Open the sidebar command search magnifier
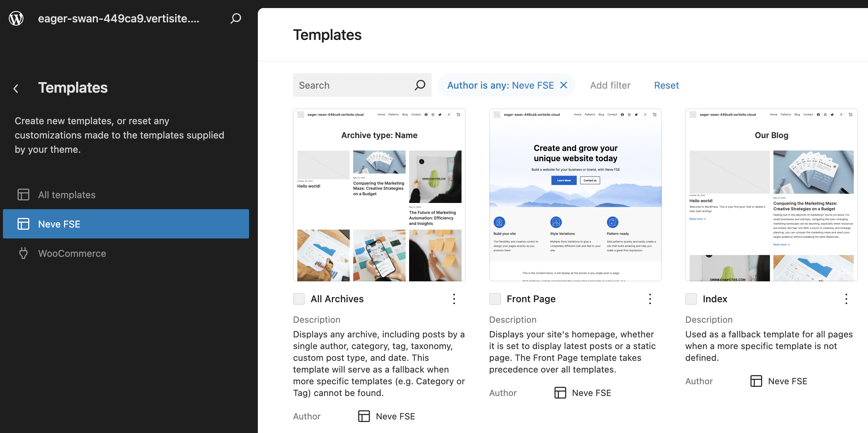This screenshot has width=868, height=433. tap(235, 18)
